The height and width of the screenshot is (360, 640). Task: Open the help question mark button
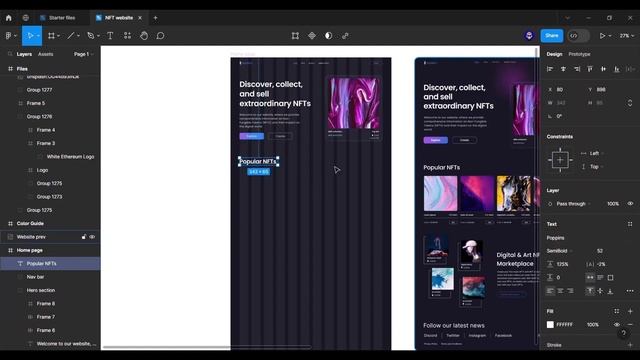pyautogui.click(x=623, y=333)
